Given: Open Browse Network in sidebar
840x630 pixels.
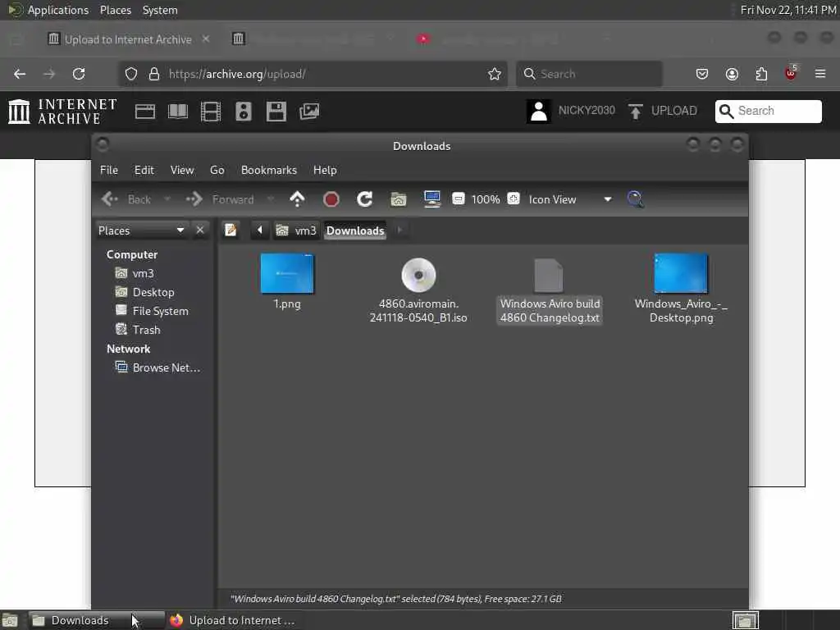Looking at the screenshot, I should point(158,367).
